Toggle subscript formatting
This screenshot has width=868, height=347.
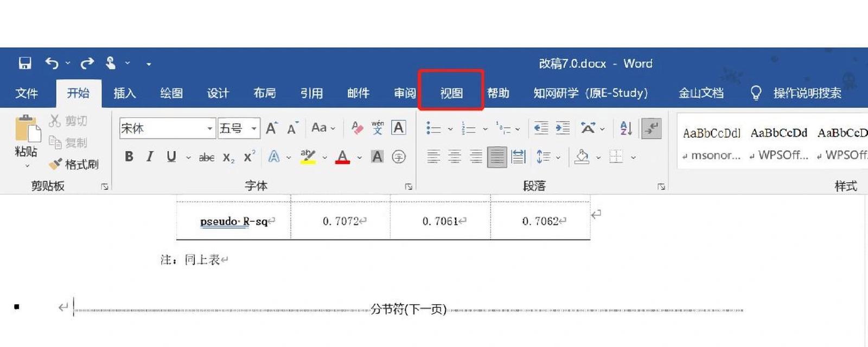pyautogui.click(x=229, y=157)
